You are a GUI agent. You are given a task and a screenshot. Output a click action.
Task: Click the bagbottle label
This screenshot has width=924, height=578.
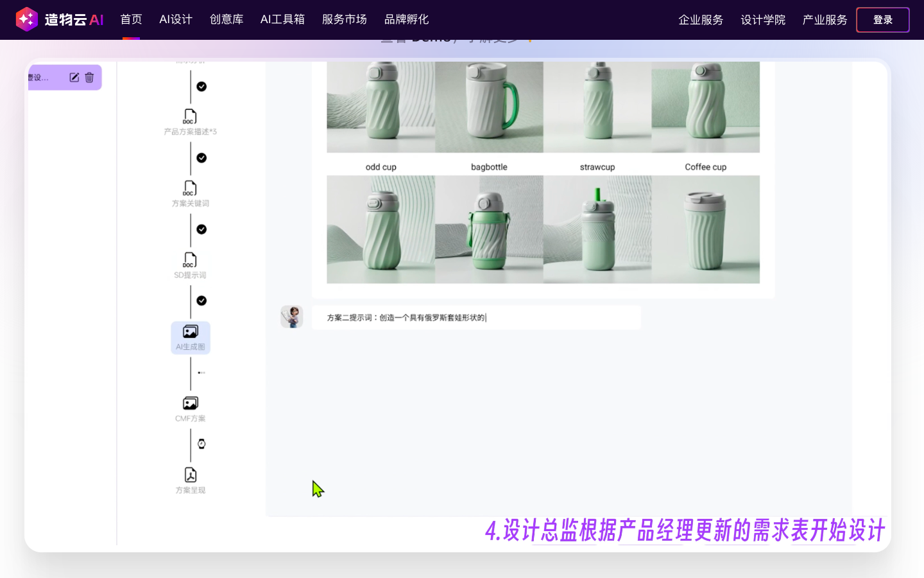pos(489,167)
